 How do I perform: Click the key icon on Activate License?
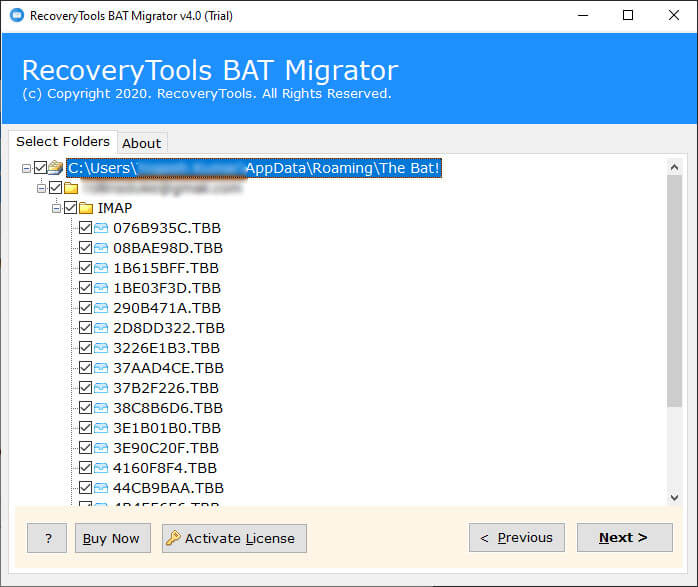[173, 538]
